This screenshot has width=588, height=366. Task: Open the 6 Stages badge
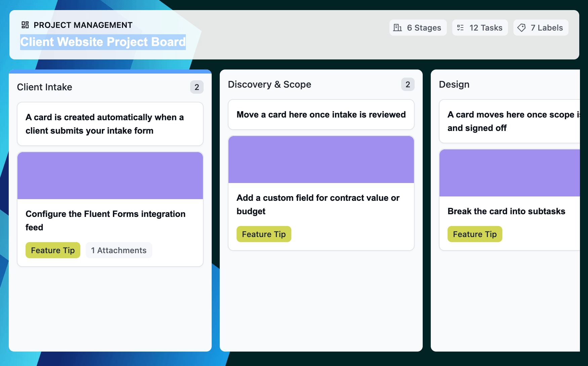418,28
